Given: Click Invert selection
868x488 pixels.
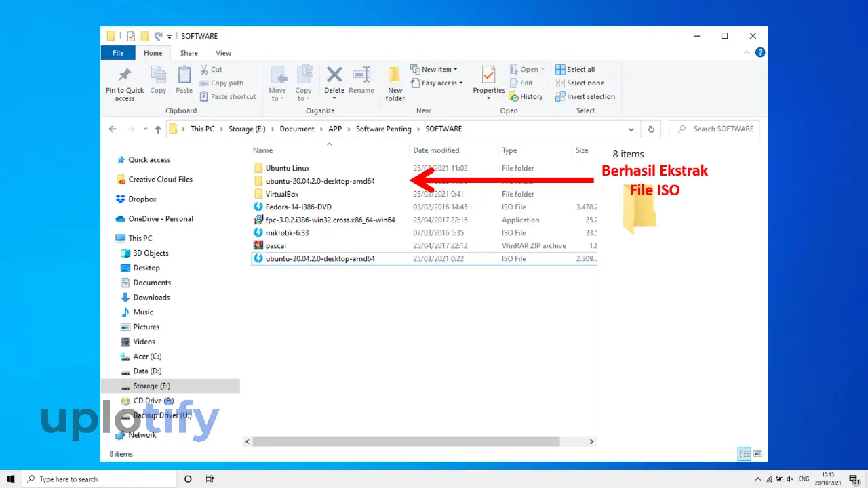Looking at the screenshot, I should (x=585, y=96).
